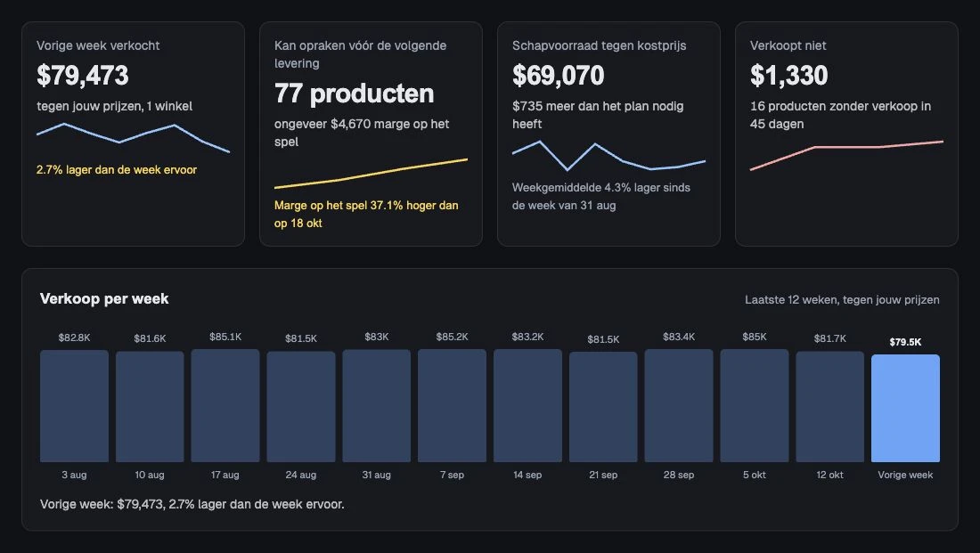Click the 'Marge op het spel 37.1% hoger' note
The height and width of the screenshot is (553, 980).
coord(366,215)
